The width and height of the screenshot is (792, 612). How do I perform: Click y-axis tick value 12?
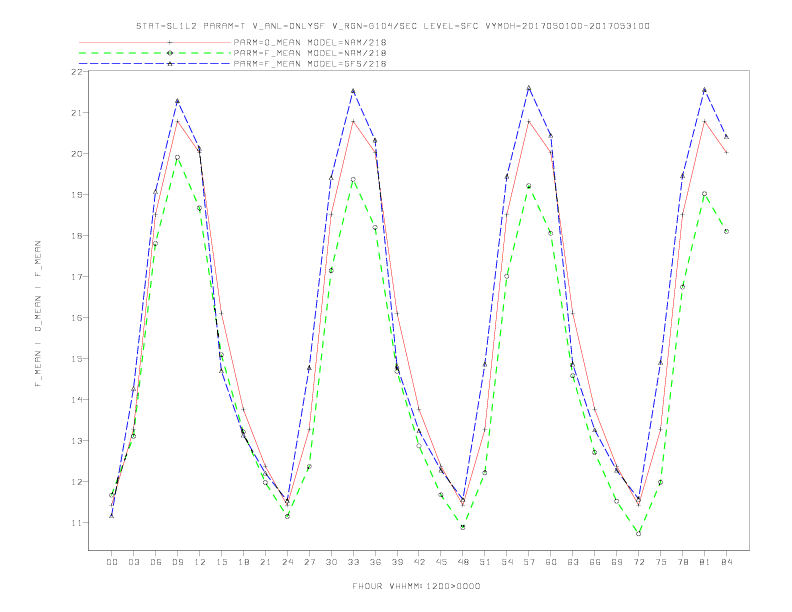[x=77, y=482]
